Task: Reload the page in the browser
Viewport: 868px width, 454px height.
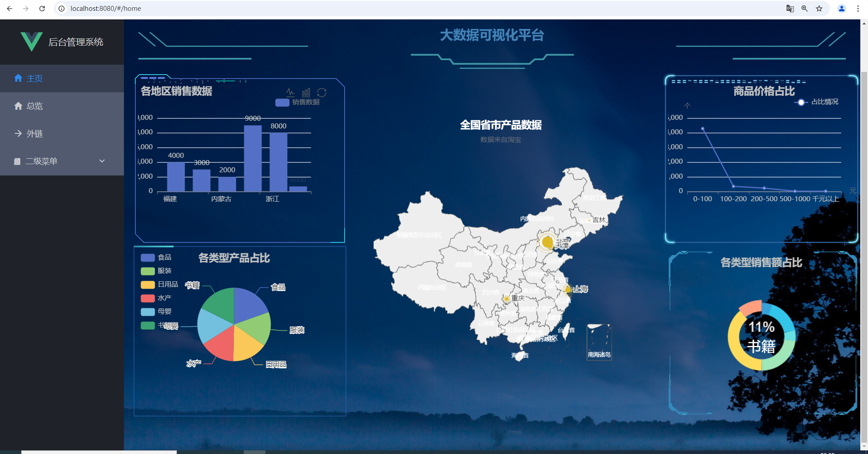Action: click(42, 9)
